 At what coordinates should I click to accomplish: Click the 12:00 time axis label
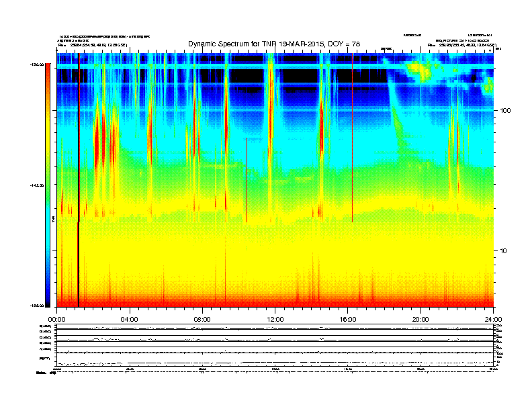click(x=275, y=320)
